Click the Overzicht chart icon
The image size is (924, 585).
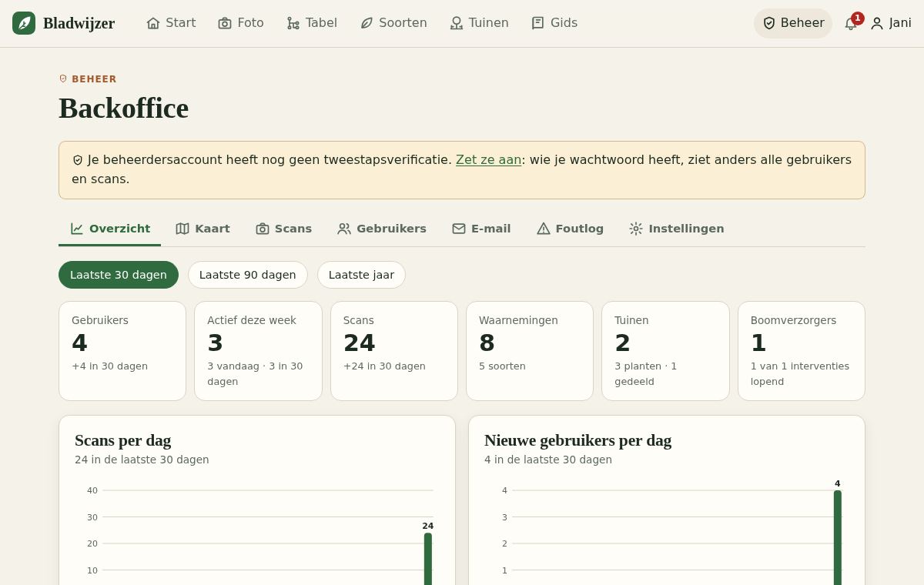pos(77,229)
